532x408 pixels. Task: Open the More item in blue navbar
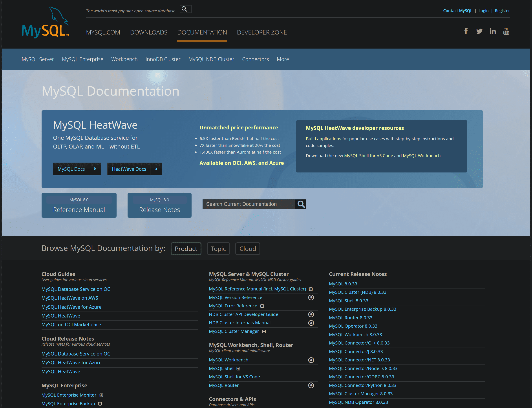[283, 59]
